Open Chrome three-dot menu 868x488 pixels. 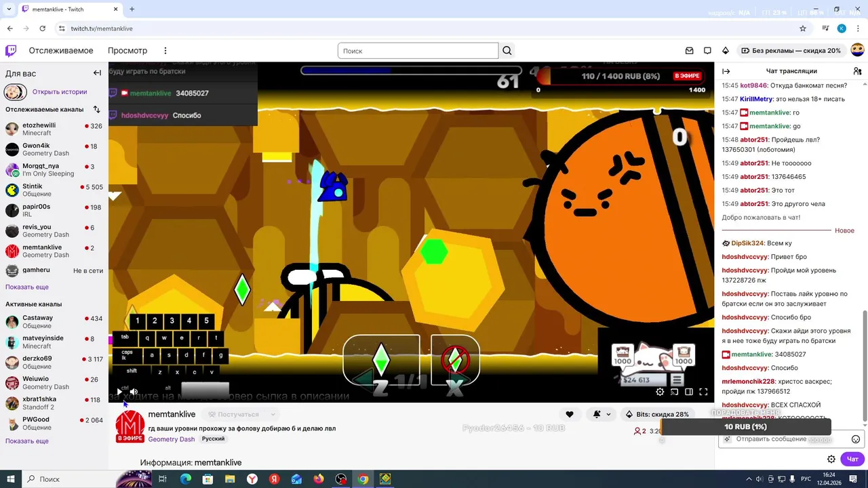[857, 28]
